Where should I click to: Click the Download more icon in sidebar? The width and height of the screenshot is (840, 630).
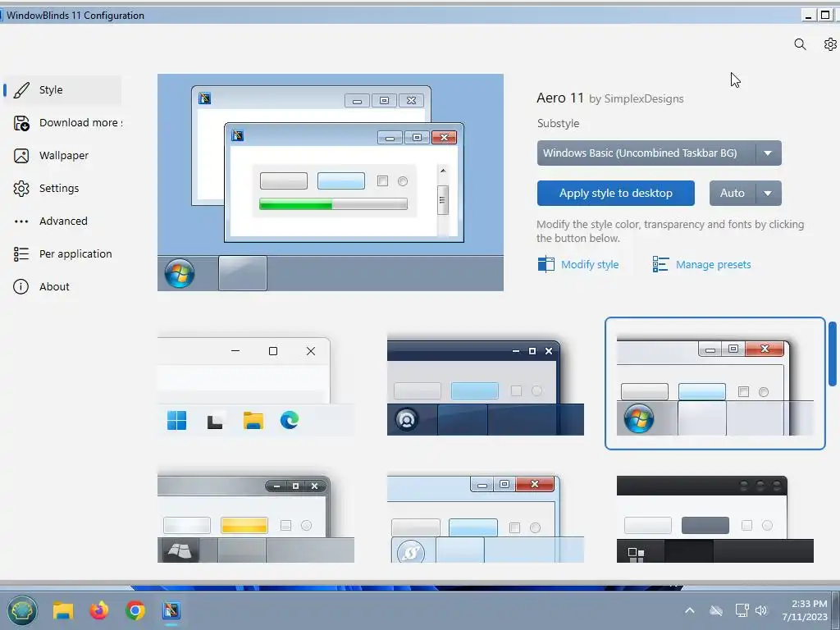(x=21, y=123)
